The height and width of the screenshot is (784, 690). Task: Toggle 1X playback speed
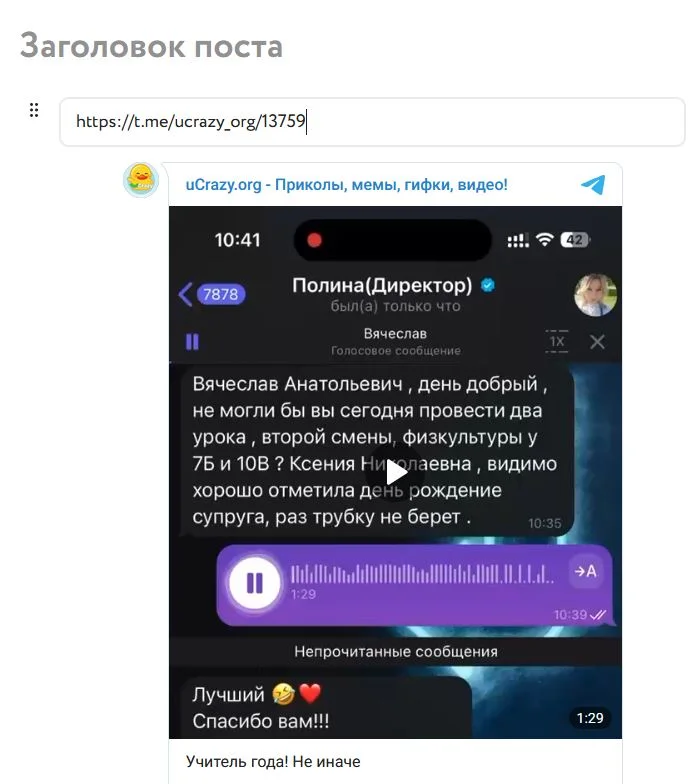point(556,342)
